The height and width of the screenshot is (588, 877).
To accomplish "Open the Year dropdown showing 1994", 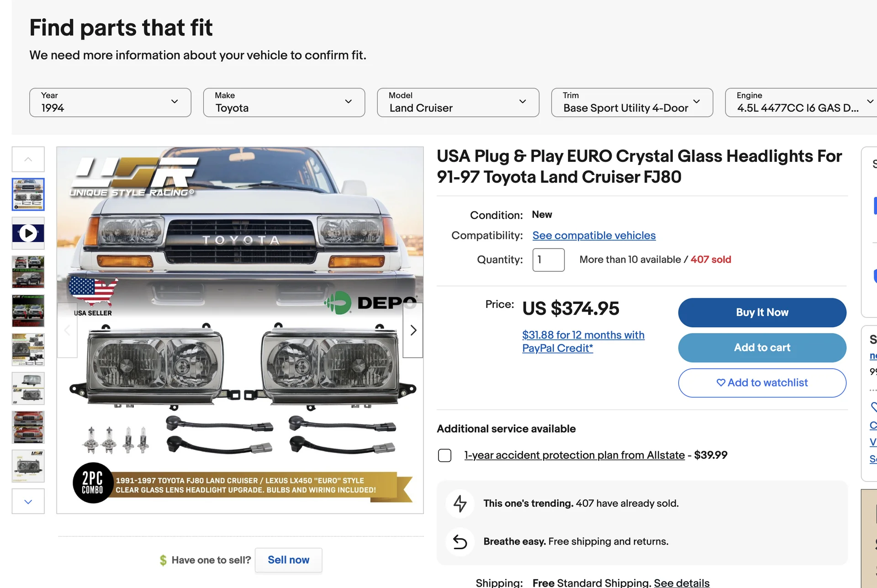I will pos(110,102).
